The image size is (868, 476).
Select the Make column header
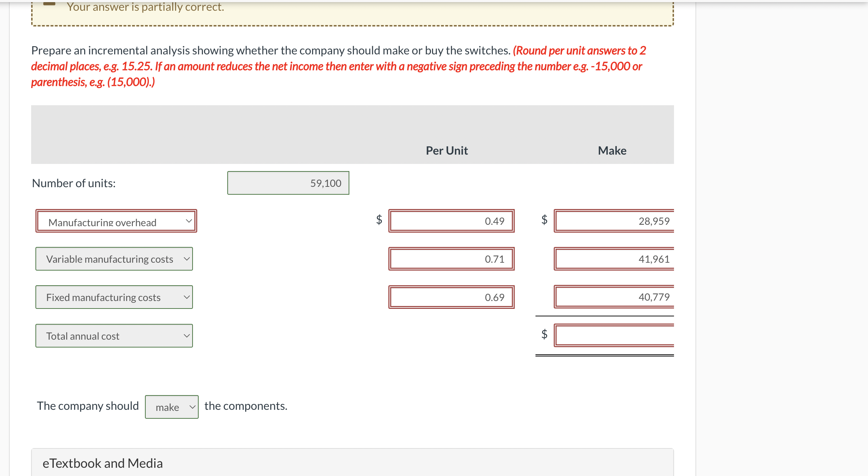coord(612,150)
